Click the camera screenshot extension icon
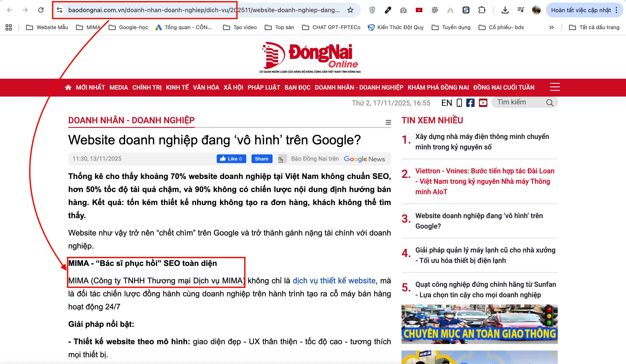Image resolution: width=626 pixels, height=364 pixels. 403,10
